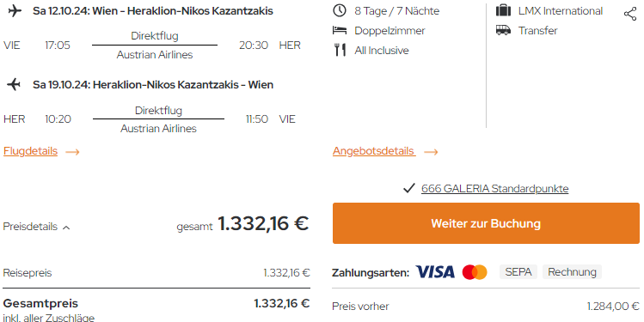Click the Rechnung payment badge
Image resolution: width=644 pixels, height=322 pixels.
[572, 272]
